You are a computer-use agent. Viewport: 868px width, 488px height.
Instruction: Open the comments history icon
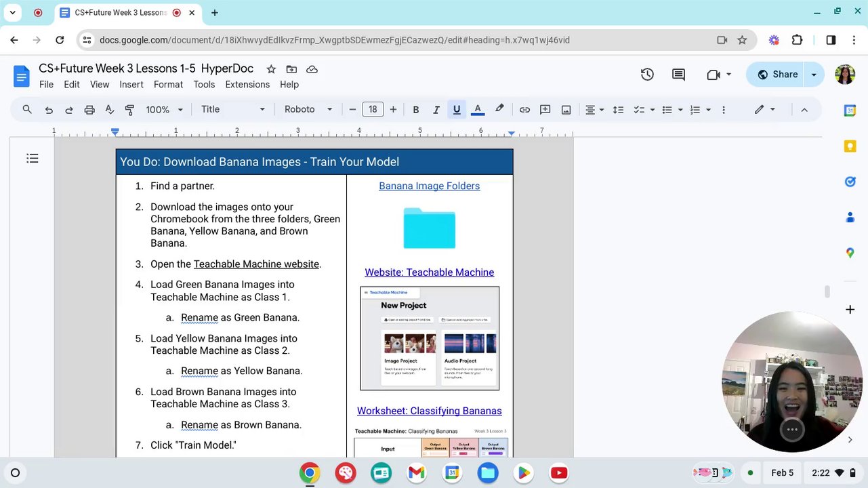click(x=678, y=75)
